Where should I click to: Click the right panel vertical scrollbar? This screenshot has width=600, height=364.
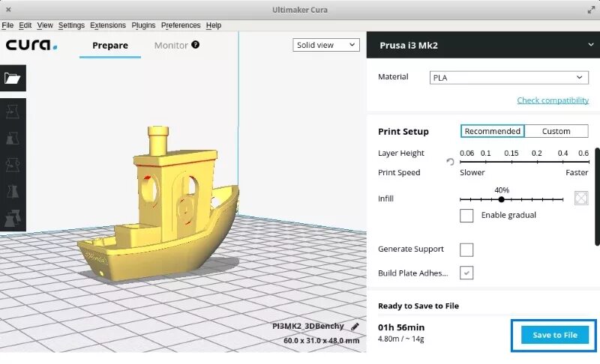(597, 197)
